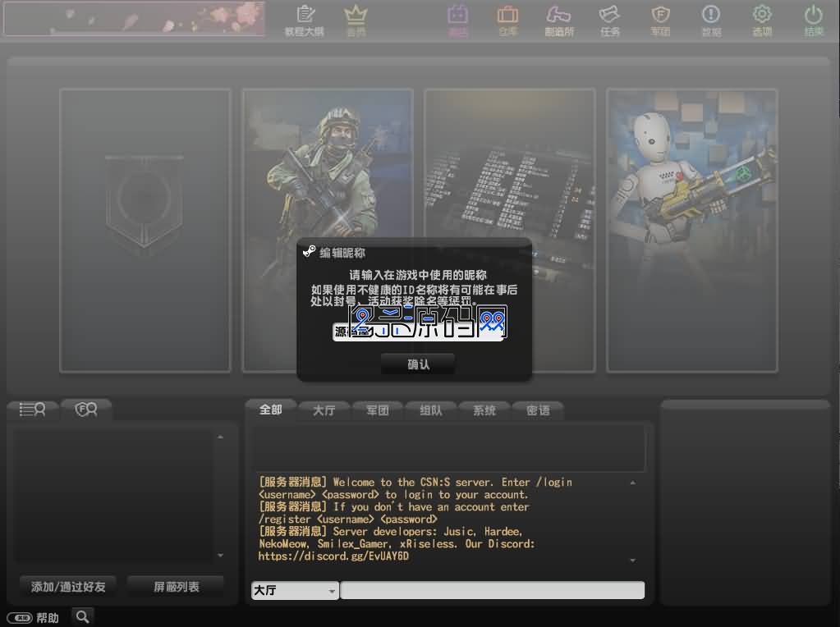Viewport: 840px width, 627px height.
Task: Select the empty clan emblem card
Action: 145,231
